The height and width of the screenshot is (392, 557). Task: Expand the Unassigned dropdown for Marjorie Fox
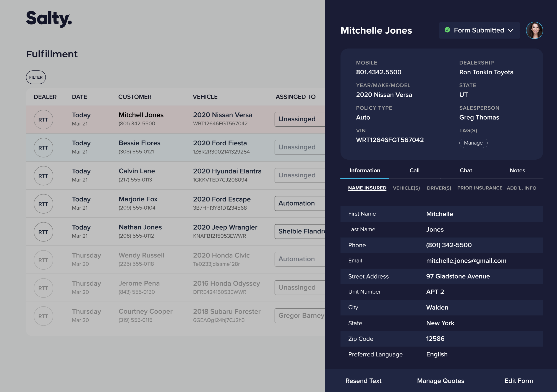[296, 203]
